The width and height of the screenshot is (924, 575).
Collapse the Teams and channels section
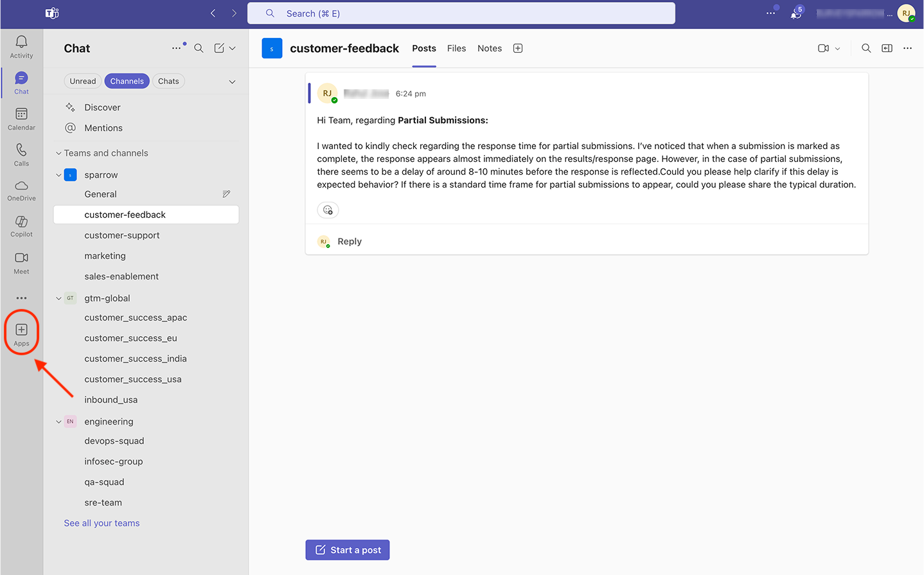pos(58,154)
